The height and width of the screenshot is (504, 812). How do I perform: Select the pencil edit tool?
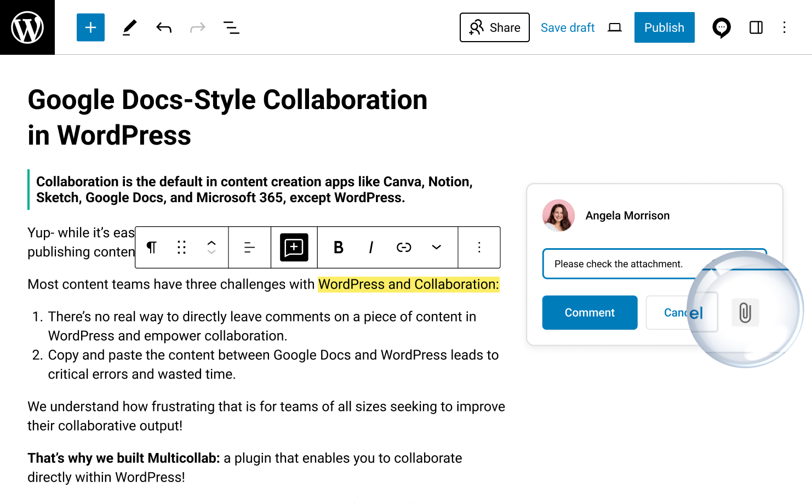click(129, 27)
